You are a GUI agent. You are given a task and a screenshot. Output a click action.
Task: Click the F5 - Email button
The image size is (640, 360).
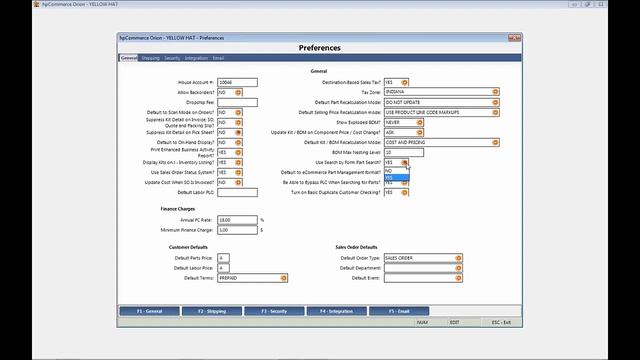399,311
